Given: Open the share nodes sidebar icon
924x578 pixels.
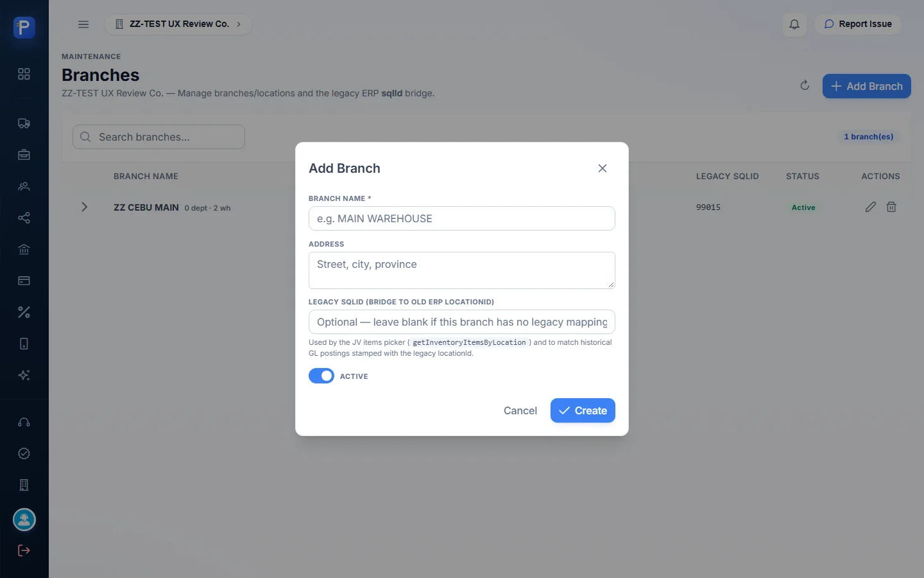Looking at the screenshot, I should [x=24, y=218].
